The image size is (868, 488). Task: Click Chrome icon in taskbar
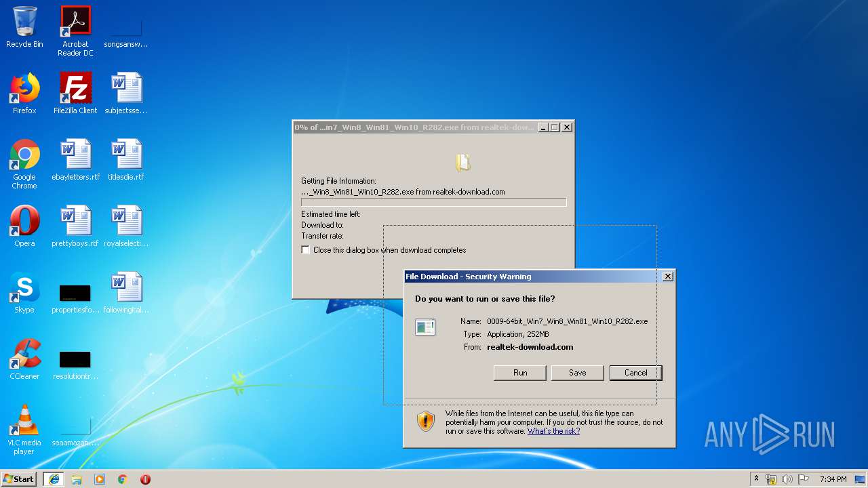click(x=122, y=479)
